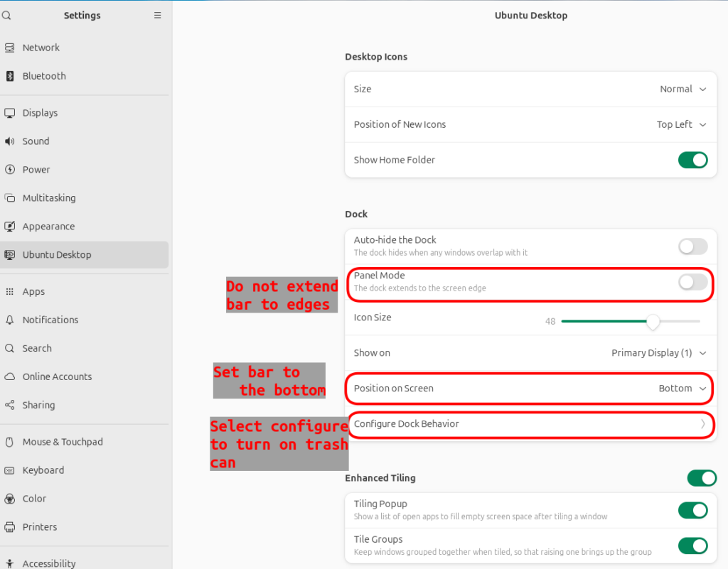Open Online Accounts settings
The width and height of the screenshot is (728, 569).
pos(57,377)
